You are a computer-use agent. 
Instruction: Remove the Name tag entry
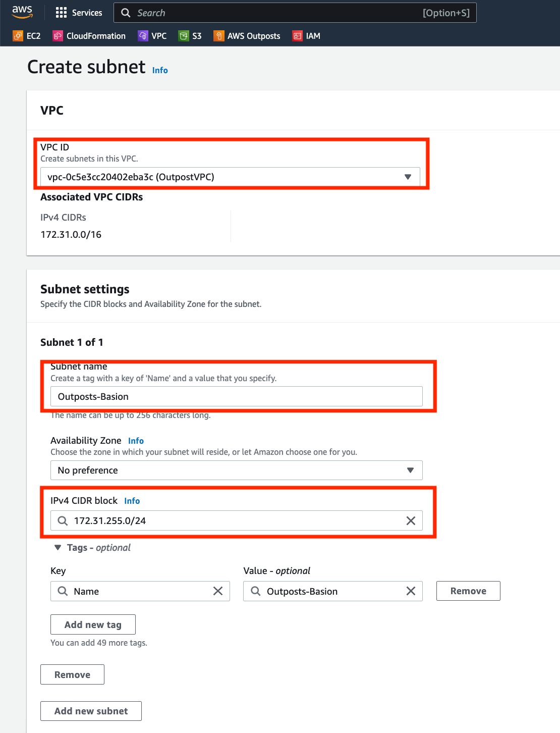click(x=468, y=591)
